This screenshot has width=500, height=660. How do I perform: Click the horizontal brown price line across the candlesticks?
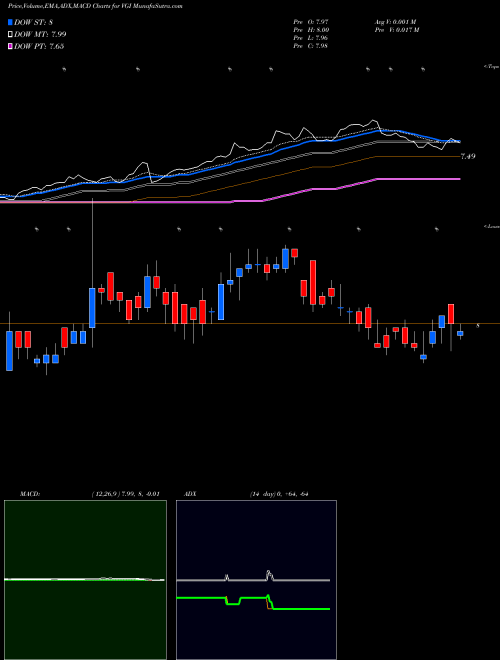(250, 323)
